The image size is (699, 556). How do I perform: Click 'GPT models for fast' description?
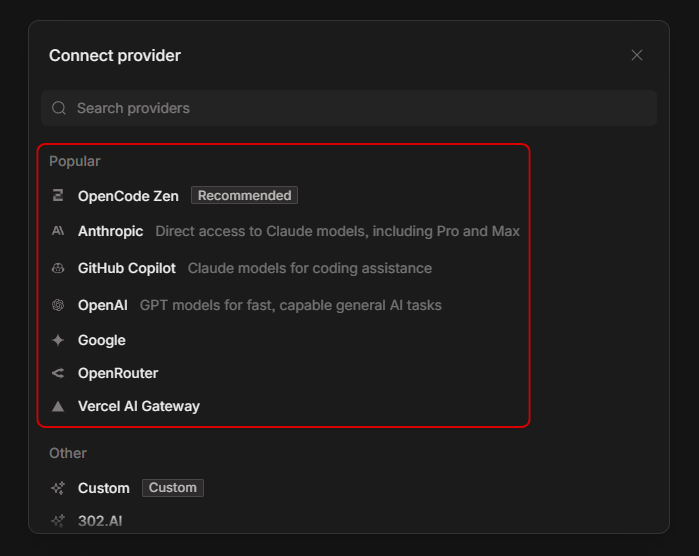point(290,305)
